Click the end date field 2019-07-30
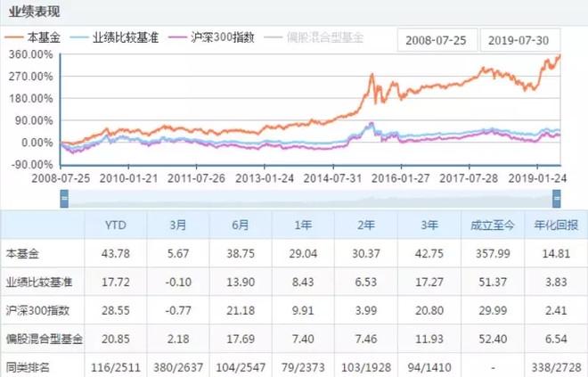 pos(520,40)
